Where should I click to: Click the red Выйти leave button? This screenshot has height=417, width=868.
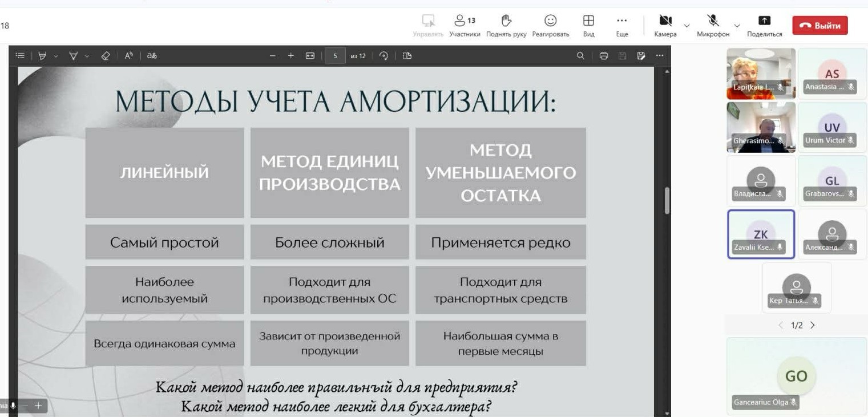(x=819, y=26)
